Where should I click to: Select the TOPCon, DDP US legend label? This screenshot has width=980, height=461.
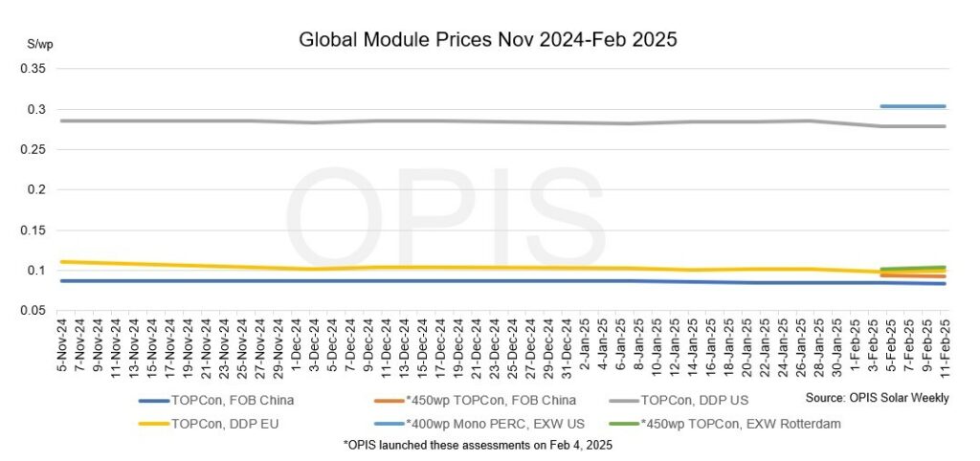pos(695,401)
